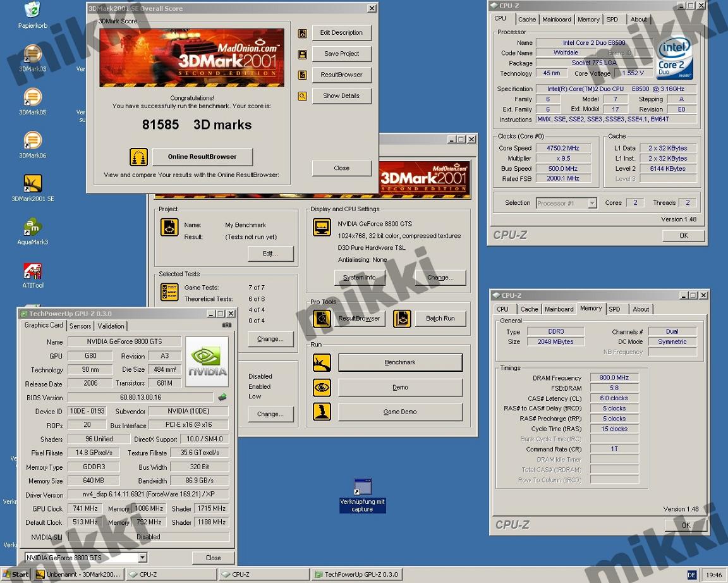728x583 pixels.
Task: Click the Edit Description icon in score dialog
Action: (x=302, y=34)
